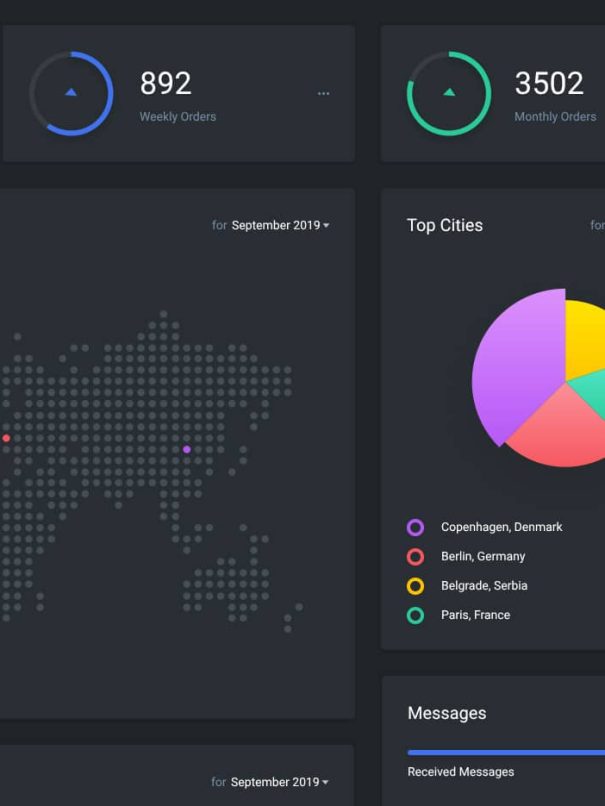Click the purple dot marker on the map
Screen dimensions: 605x806
click(187, 449)
